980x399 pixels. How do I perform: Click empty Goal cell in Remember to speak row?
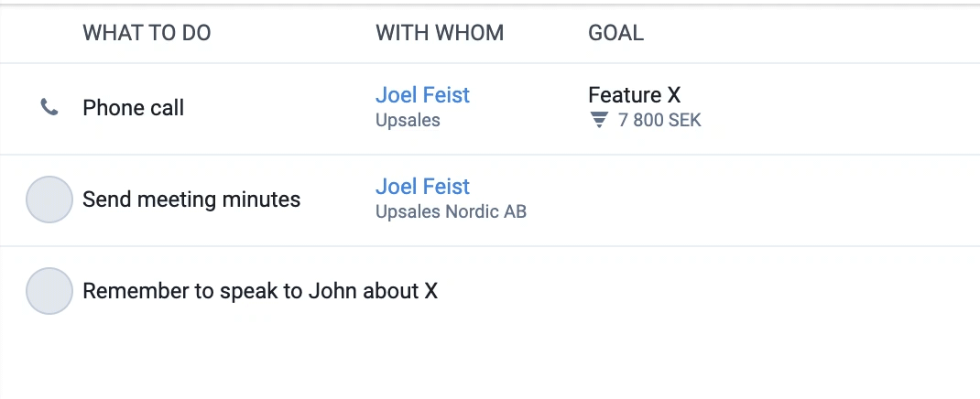[x=781, y=291]
